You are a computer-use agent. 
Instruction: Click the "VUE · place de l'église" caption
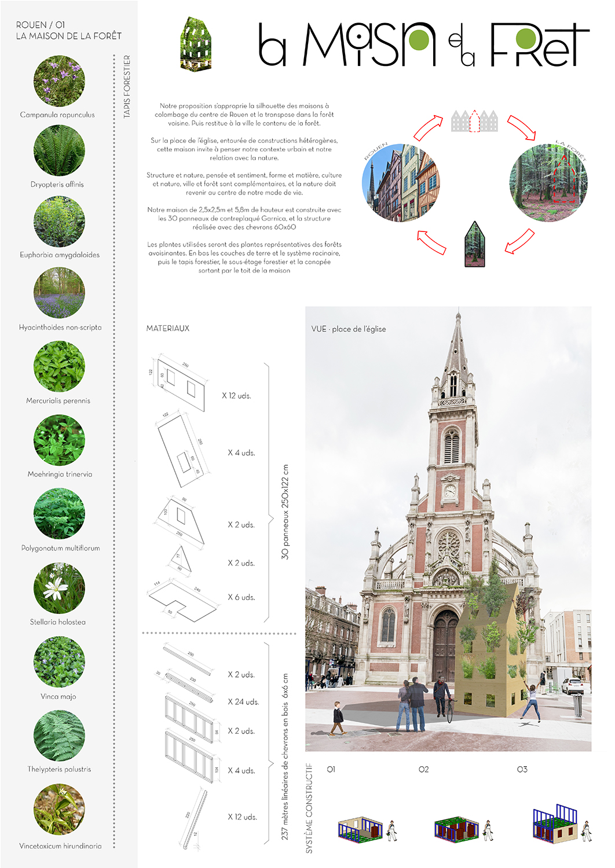pos(349,329)
